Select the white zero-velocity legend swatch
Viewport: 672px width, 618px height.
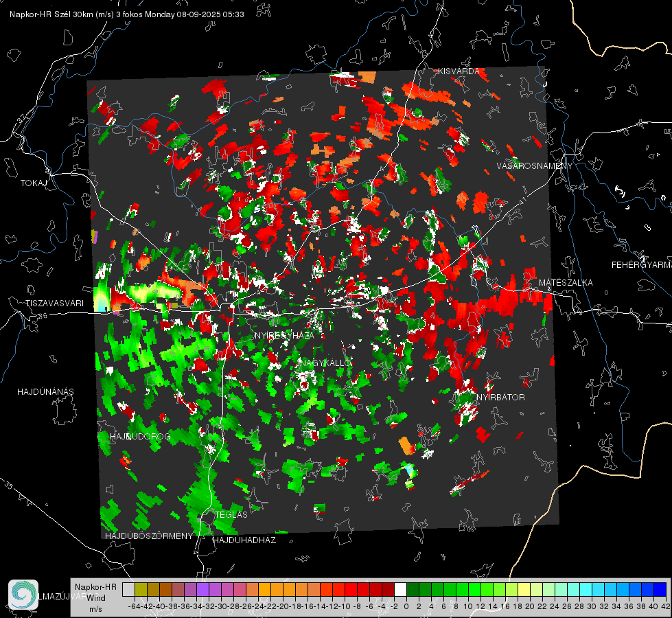(x=400, y=589)
